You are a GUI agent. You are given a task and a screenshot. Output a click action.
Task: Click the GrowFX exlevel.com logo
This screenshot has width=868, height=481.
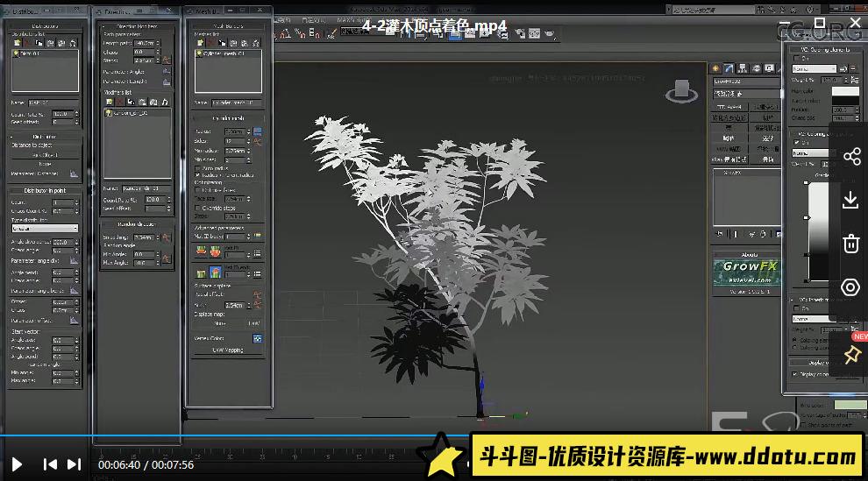tap(747, 272)
